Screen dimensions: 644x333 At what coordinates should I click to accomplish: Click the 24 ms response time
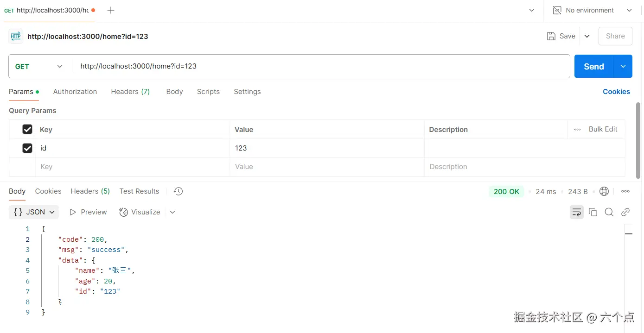click(546, 191)
